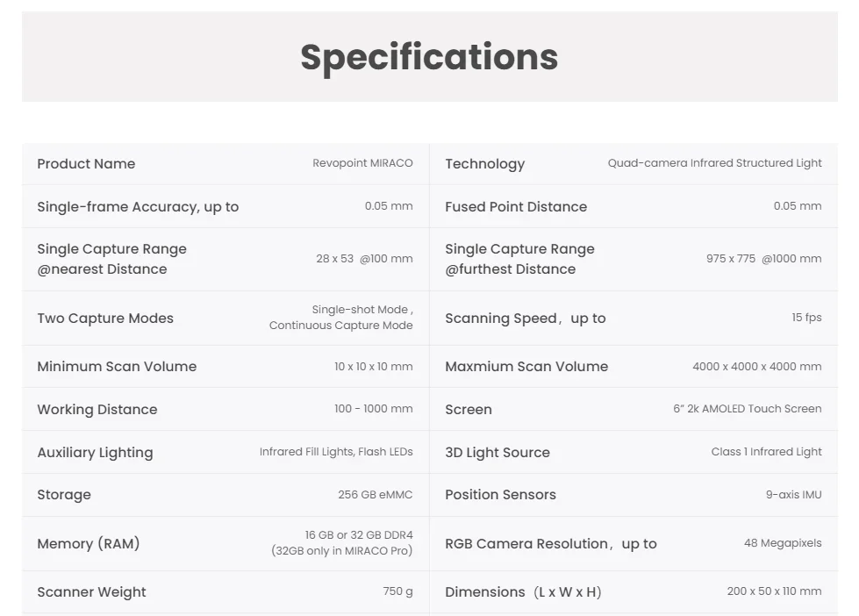Select the Auxiliary Lighting label
Screen dimensions: 859x616
[x=95, y=453]
